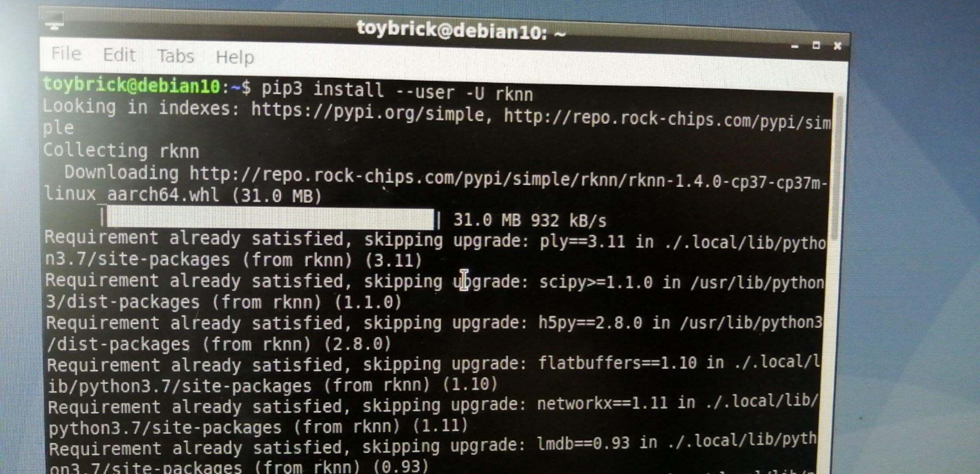Image resolution: width=980 pixels, height=474 pixels.
Task: Click the toybrick@debian10 window title
Action: (x=460, y=30)
